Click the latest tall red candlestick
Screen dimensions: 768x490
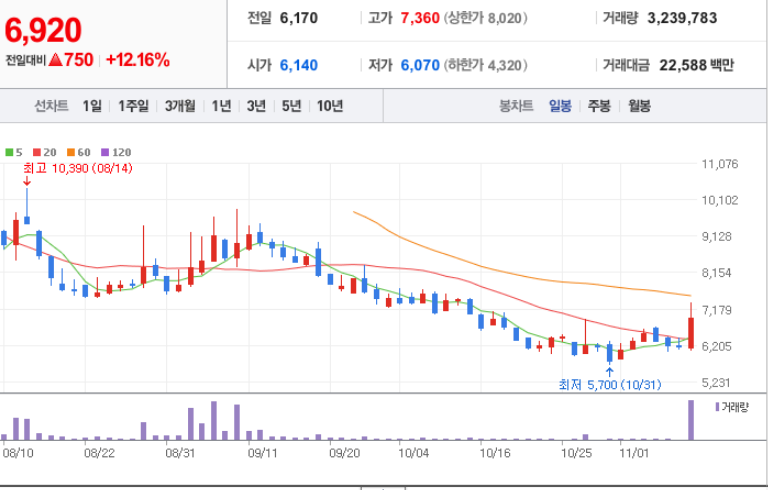pos(691,333)
